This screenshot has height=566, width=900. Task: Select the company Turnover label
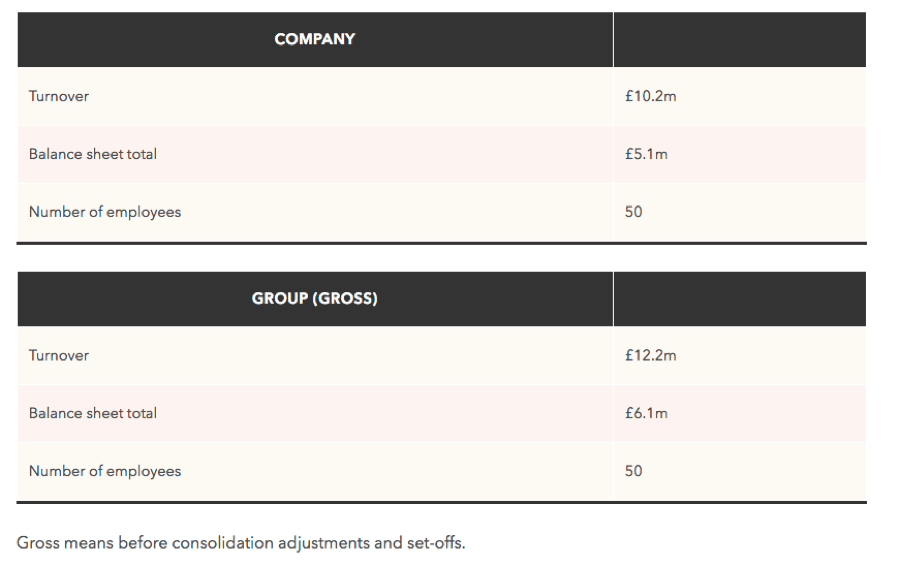(59, 96)
